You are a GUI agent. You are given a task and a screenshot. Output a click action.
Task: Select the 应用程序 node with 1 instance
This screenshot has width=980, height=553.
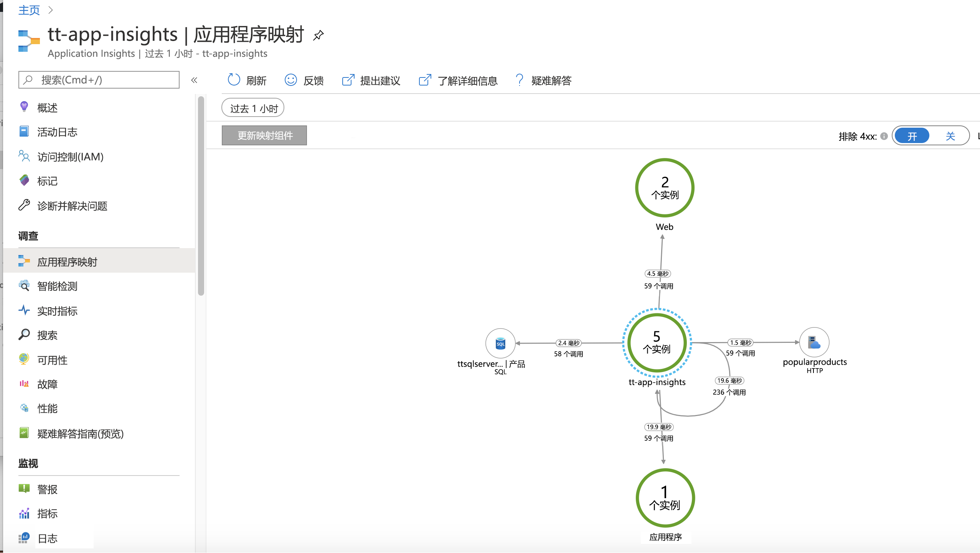[665, 498]
